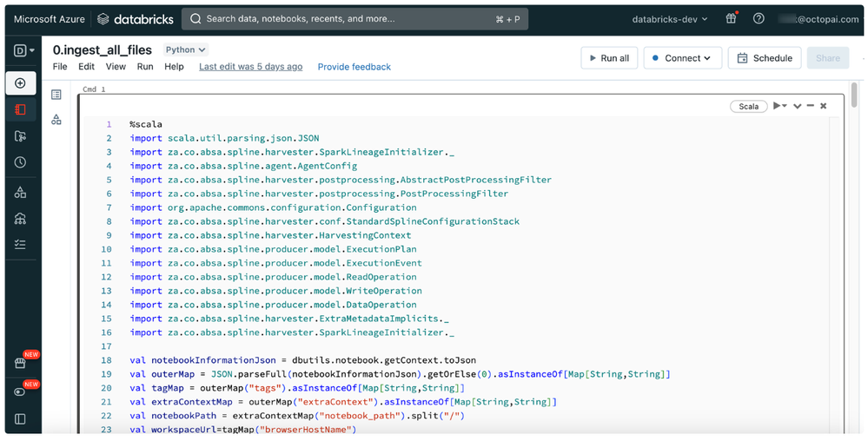Open the Marketplace icon with NEW badge
This screenshot has height=441, width=868.
[x=20, y=364]
